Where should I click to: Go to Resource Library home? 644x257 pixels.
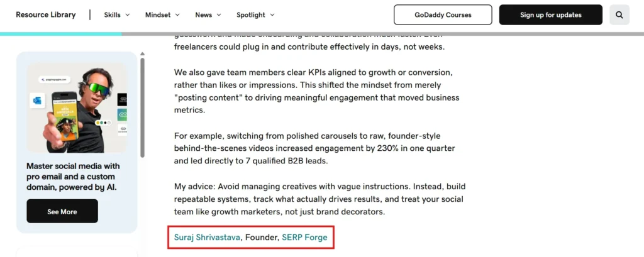click(45, 15)
